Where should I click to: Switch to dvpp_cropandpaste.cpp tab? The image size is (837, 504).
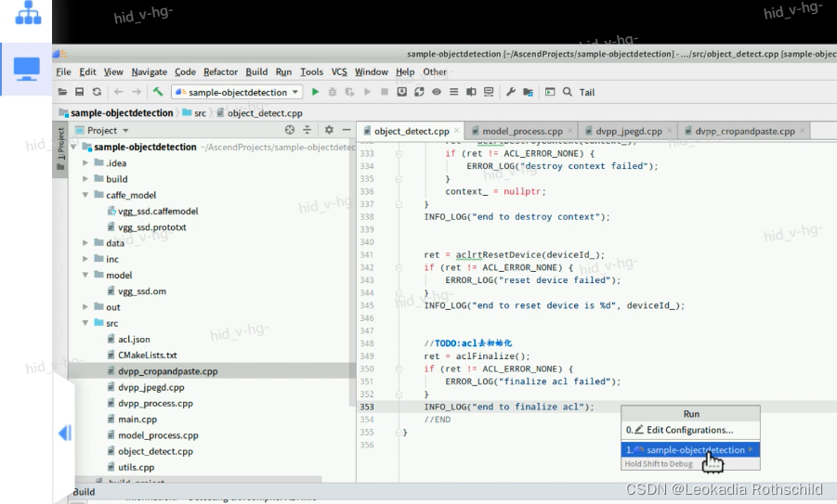(745, 131)
